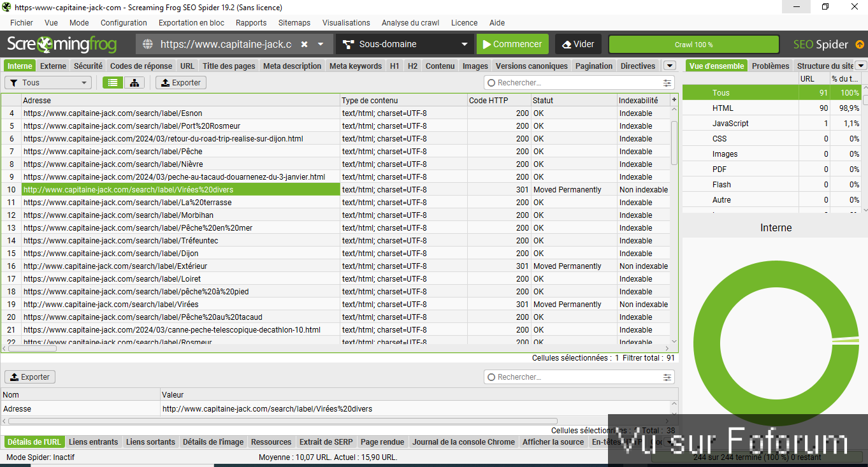Switch to Externe tab
The height and width of the screenshot is (467, 868).
click(53, 66)
